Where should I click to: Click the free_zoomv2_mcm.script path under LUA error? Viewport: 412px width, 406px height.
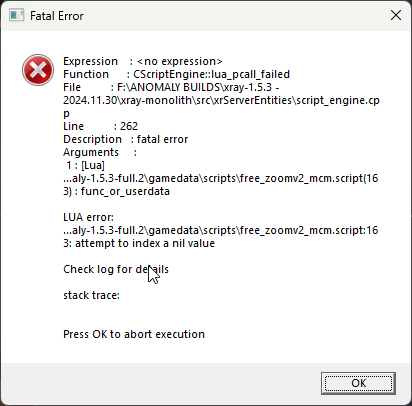(221, 230)
